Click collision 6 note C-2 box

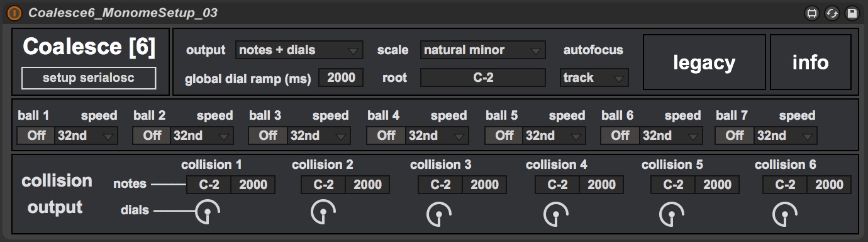point(785,185)
